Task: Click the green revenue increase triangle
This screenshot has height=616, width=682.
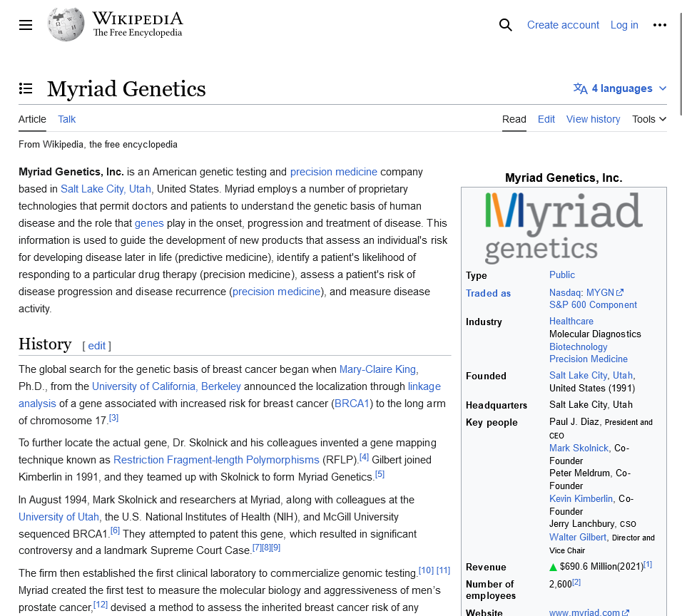Action: pos(553,567)
